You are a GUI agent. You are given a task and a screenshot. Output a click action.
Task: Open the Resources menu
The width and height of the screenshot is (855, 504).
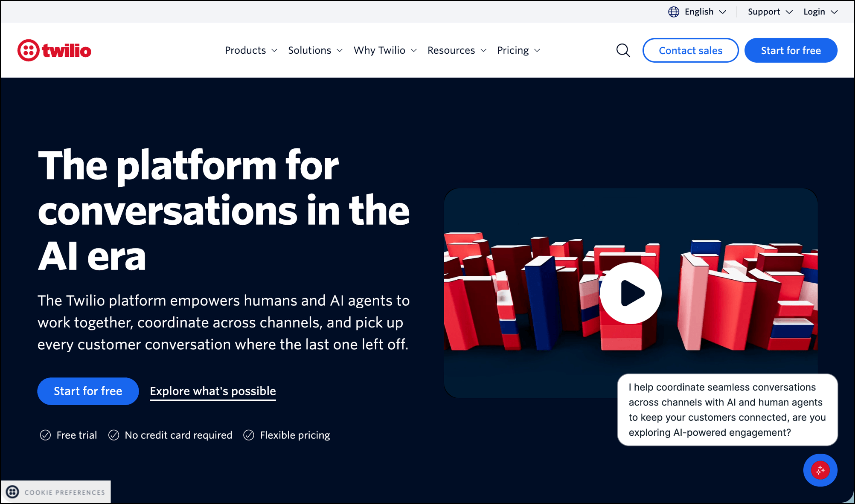point(457,50)
